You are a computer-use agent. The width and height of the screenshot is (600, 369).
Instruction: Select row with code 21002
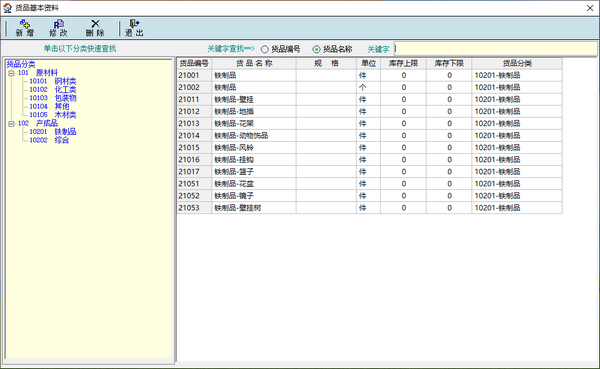pyautogui.click(x=370, y=87)
